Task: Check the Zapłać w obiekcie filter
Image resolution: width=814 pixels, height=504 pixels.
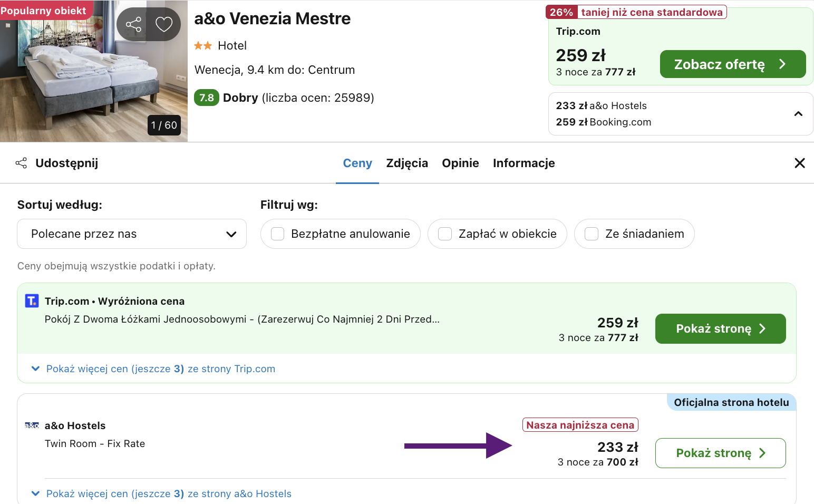Action: coord(445,234)
